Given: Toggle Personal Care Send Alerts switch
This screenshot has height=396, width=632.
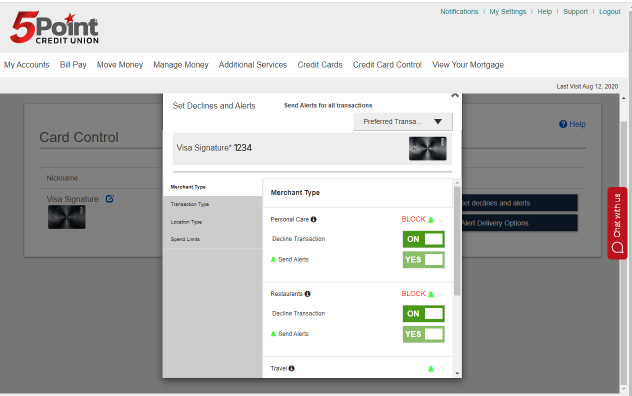Looking at the screenshot, I should (x=424, y=260).
